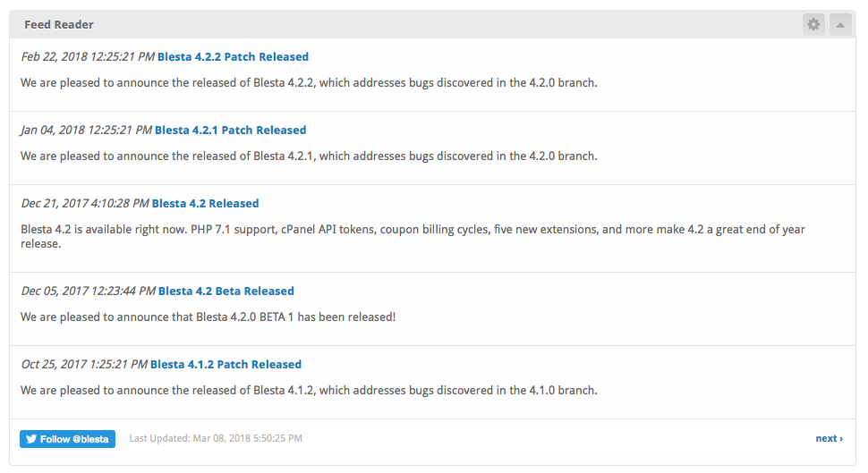
Task: Click the Last Updated timestamp text
Action: click(x=216, y=439)
